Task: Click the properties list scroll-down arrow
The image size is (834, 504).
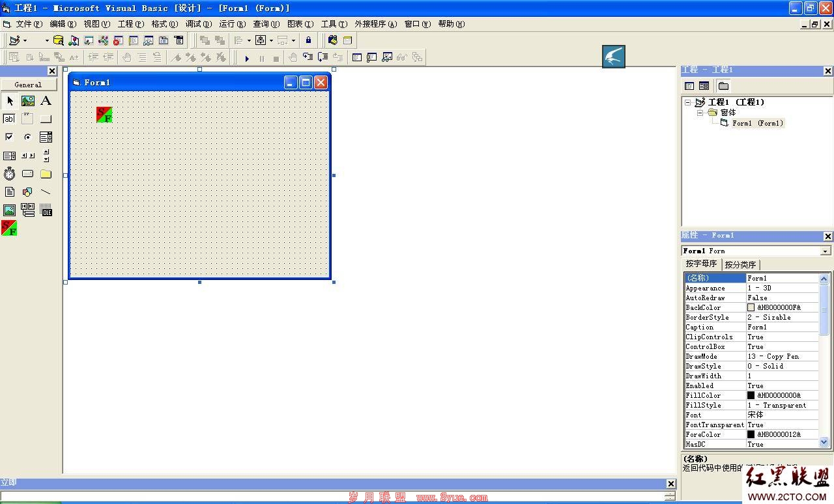Action: (x=824, y=441)
